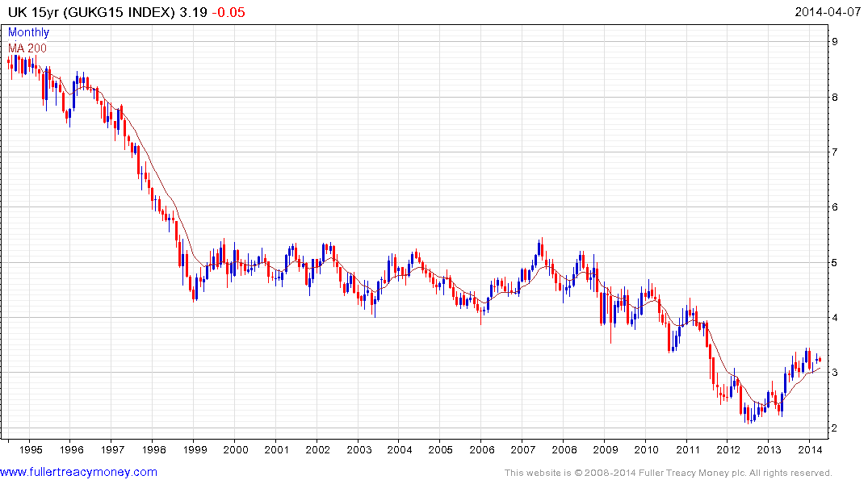Click the y-axis value 9
This screenshot has height=484, width=868.
[x=835, y=41]
